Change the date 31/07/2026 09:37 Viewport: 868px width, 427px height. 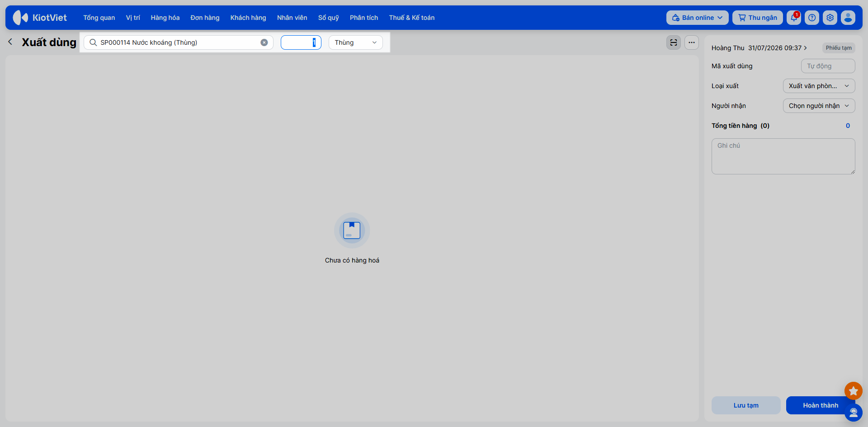(x=777, y=48)
